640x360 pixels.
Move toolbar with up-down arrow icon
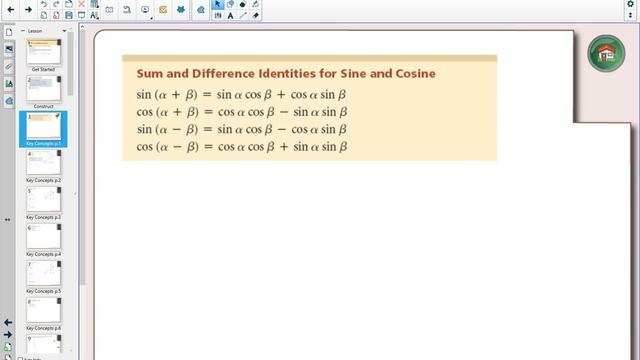(x=630, y=15)
